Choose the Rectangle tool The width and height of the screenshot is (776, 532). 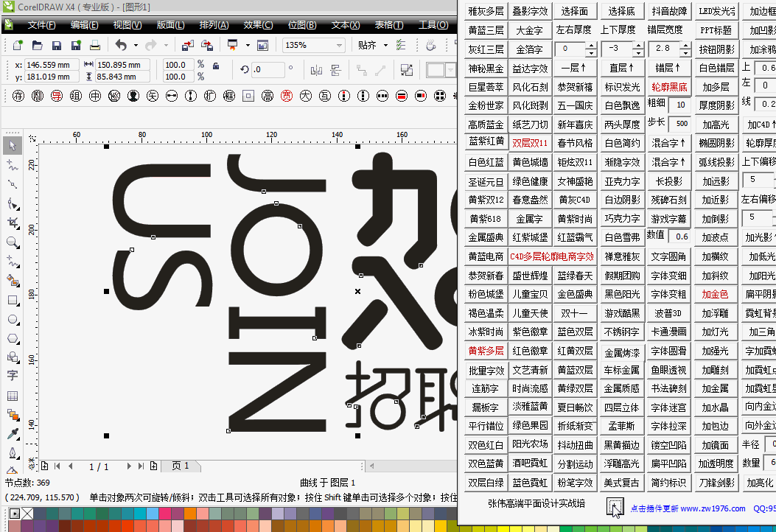pos(13,300)
